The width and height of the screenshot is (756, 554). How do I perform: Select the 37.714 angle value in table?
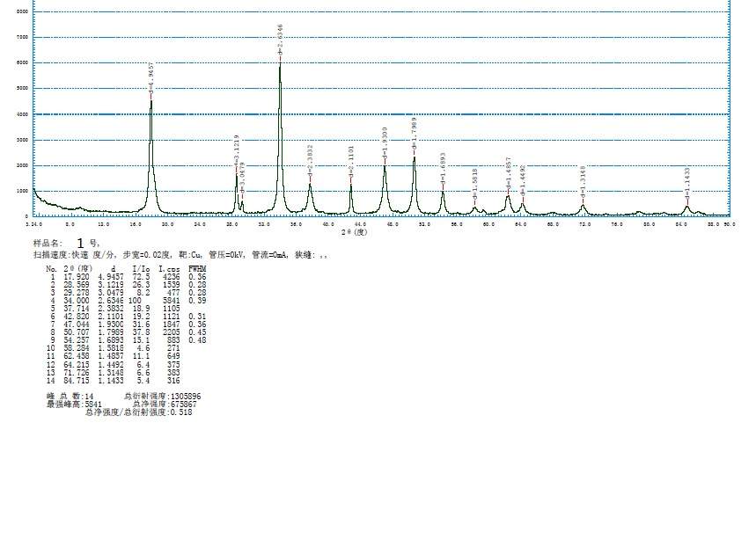tap(77, 309)
